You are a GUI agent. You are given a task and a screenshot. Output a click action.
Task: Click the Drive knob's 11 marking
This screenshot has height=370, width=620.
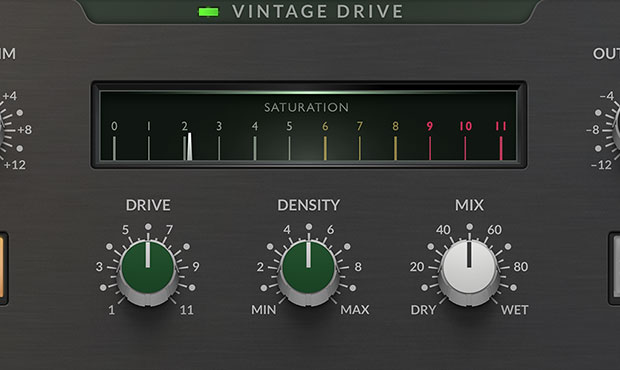[x=187, y=310]
